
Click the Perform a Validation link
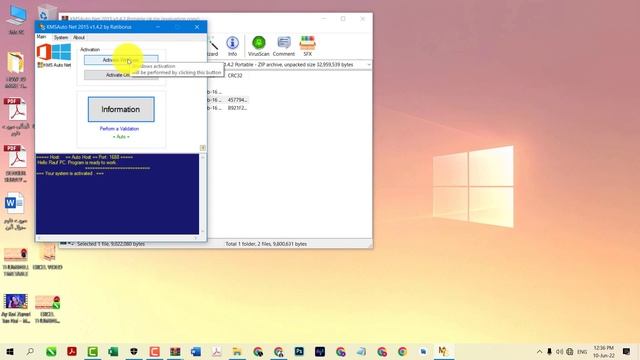[119, 129]
